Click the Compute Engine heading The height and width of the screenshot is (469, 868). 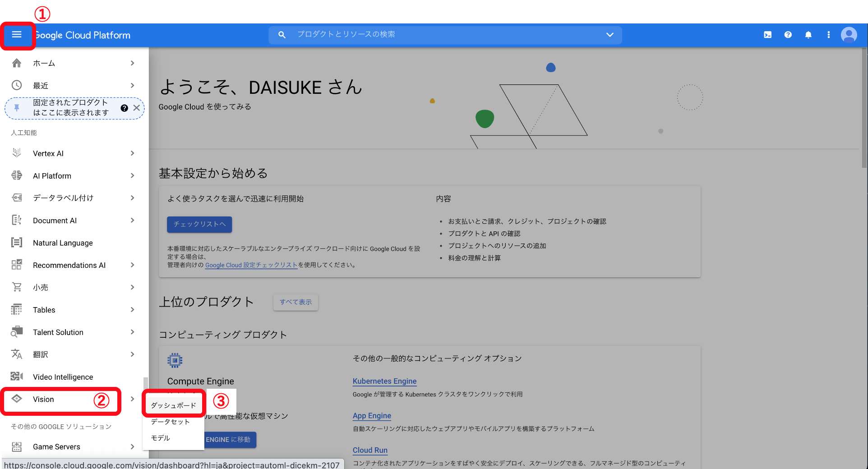tap(200, 381)
